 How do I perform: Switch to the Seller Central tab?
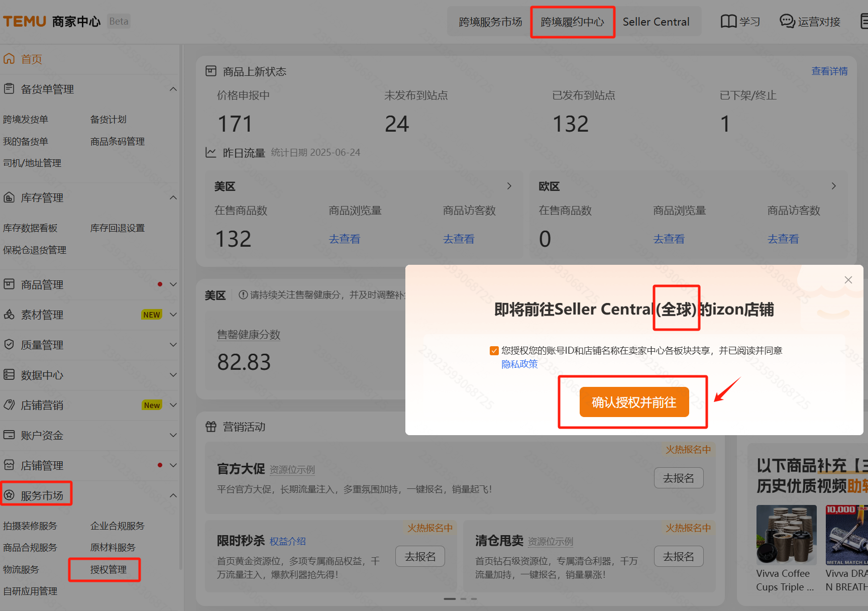pos(656,22)
